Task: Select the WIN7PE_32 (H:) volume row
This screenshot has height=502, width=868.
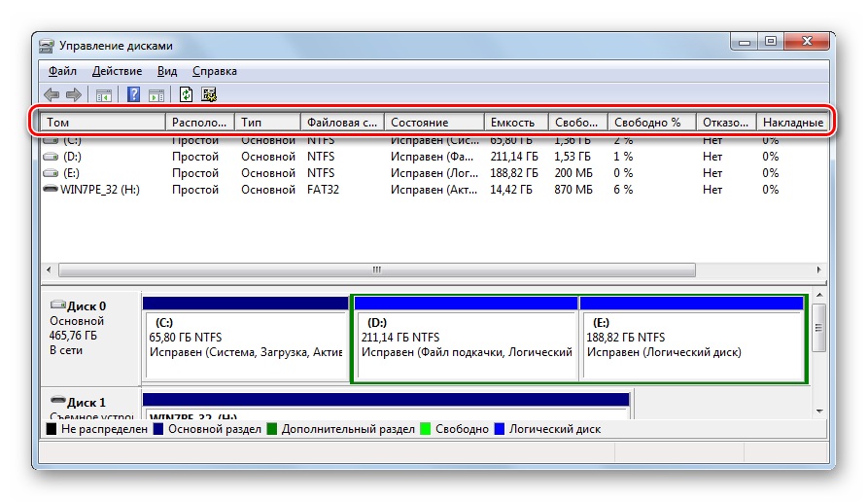Action: click(99, 190)
